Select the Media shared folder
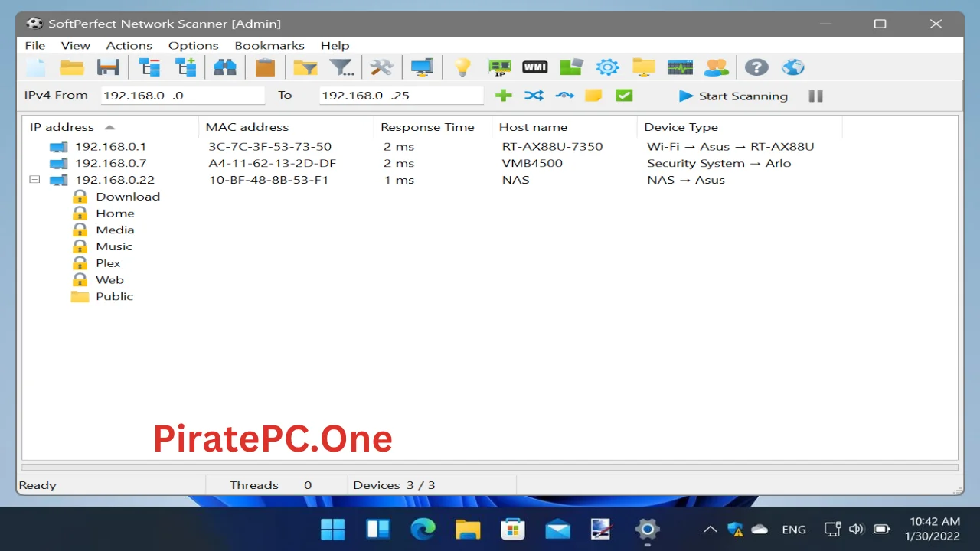This screenshot has width=980, height=551. point(103,230)
